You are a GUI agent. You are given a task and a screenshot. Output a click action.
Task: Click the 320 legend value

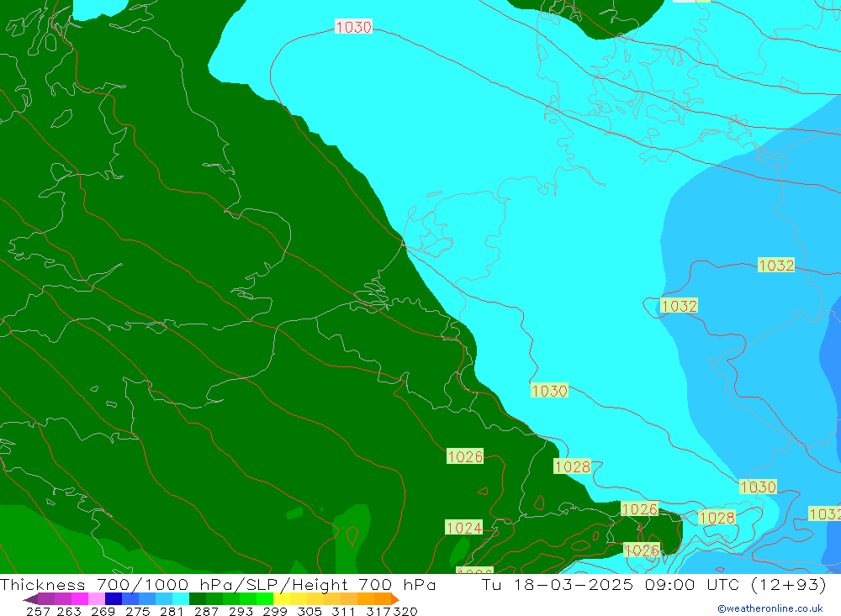405,611
